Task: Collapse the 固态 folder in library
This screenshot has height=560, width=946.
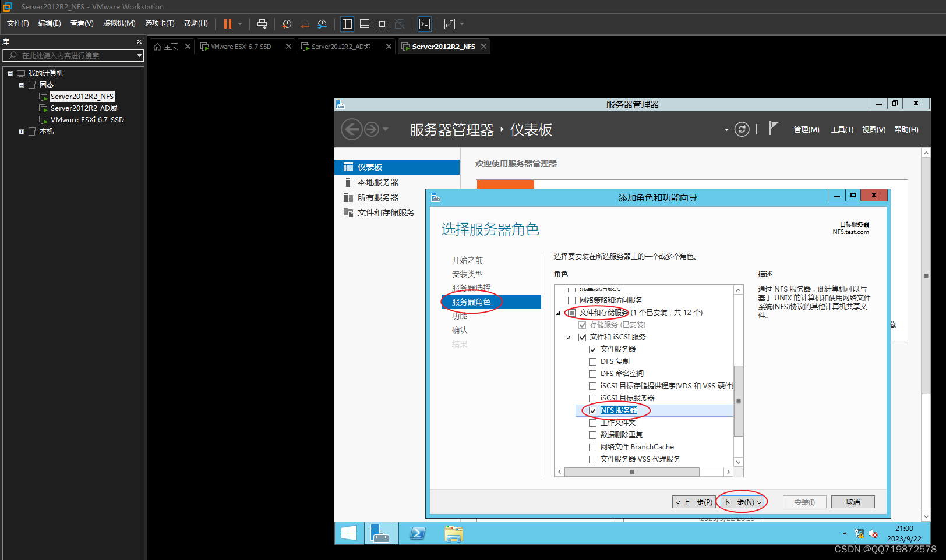Action: pyautogui.click(x=21, y=85)
